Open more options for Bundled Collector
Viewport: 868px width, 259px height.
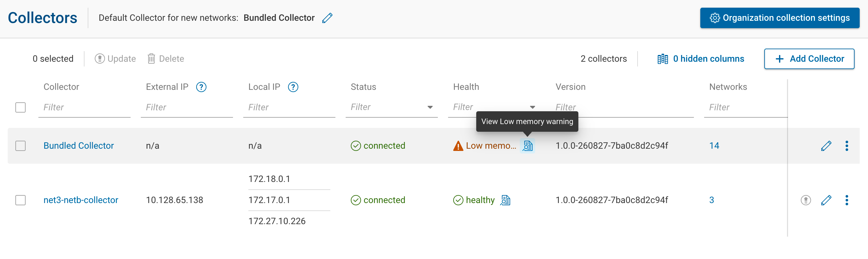click(x=847, y=146)
